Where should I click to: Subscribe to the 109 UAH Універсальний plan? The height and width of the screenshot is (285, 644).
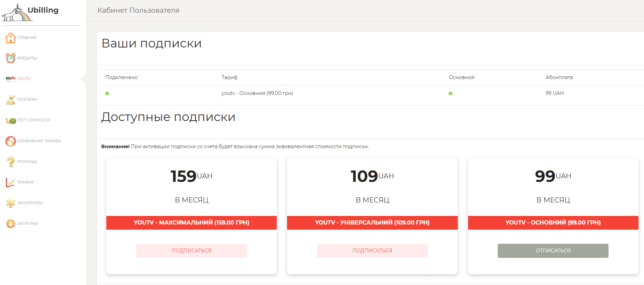372,251
